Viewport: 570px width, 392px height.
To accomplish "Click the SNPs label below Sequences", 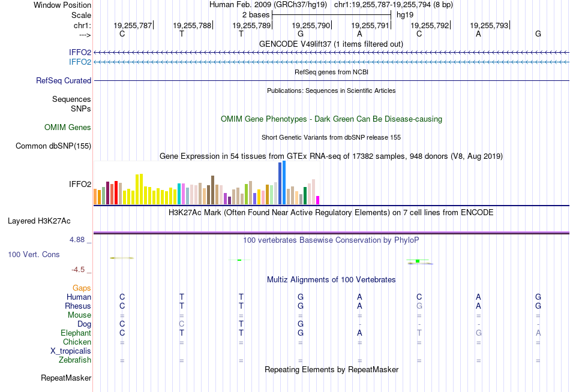I will [x=81, y=108].
